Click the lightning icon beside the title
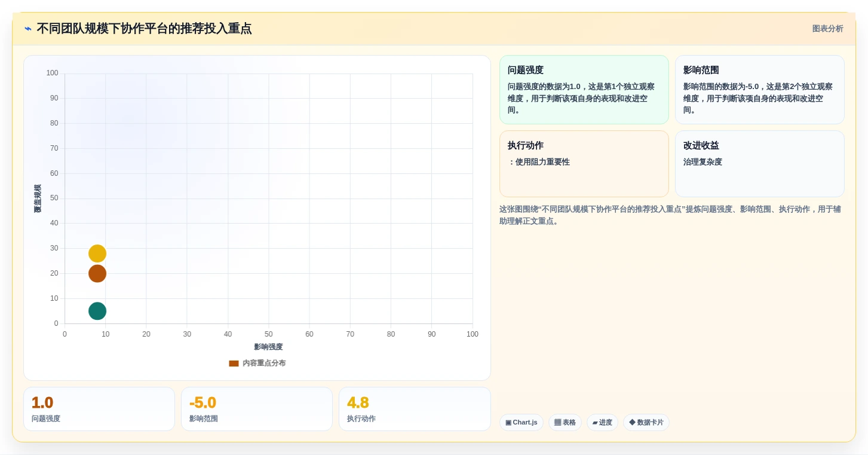 28,29
